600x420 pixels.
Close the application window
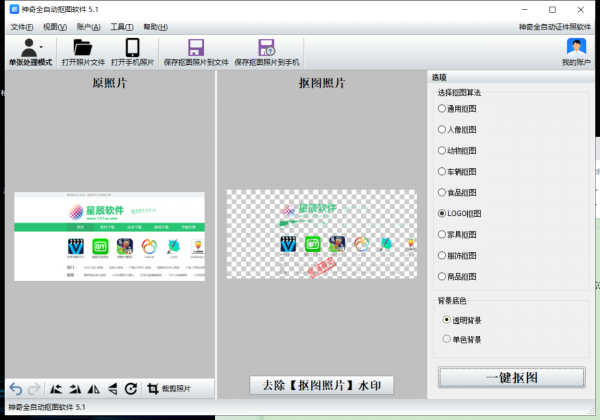580,10
